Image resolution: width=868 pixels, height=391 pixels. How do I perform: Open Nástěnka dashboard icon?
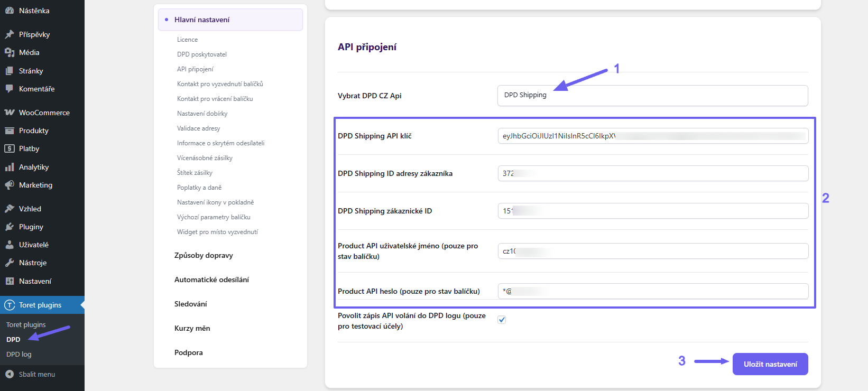[10, 11]
